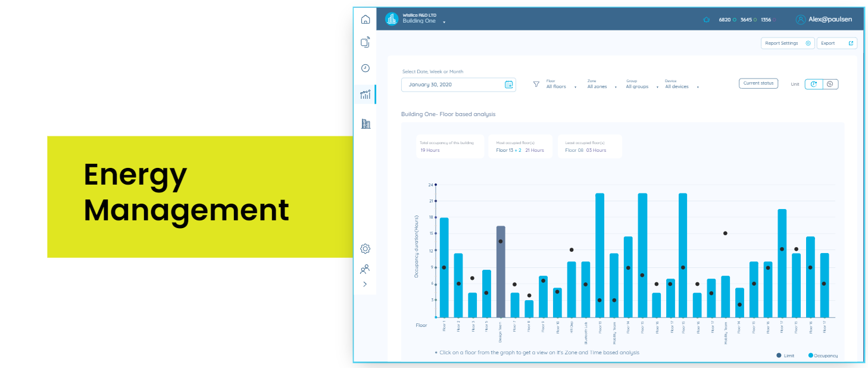The height and width of the screenshot is (368, 868).
Task: Open the All groups dropdown
Action: click(x=642, y=87)
